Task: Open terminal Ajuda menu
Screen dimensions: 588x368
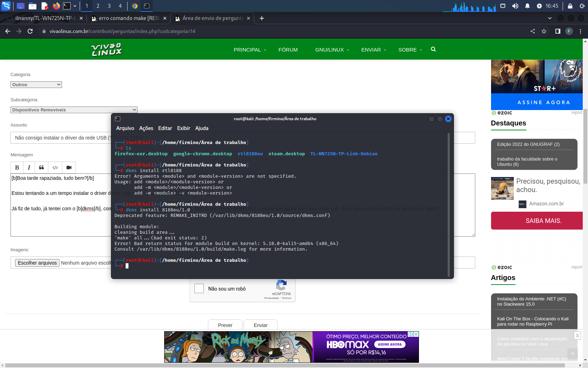Action: point(202,128)
